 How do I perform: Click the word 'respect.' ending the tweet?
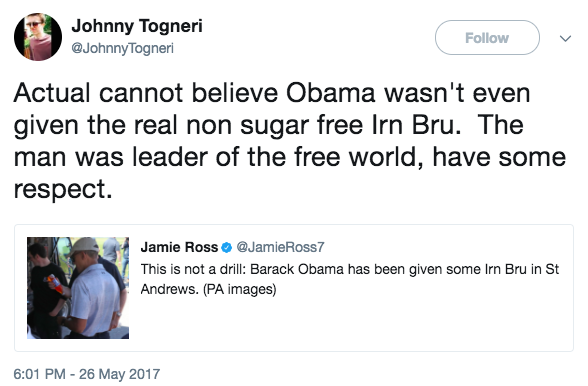63,189
